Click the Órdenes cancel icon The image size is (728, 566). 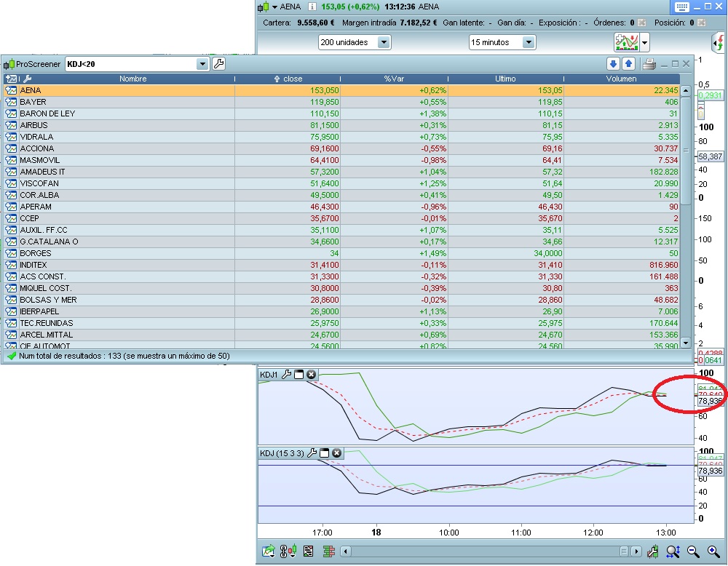pyautogui.click(x=641, y=23)
